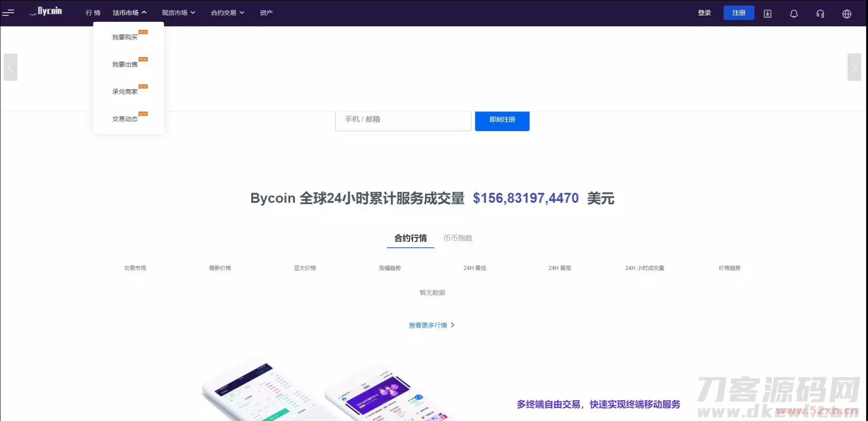Select 我要购买 from the menu
This screenshot has height=421, width=868.
[x=125, y=37]
